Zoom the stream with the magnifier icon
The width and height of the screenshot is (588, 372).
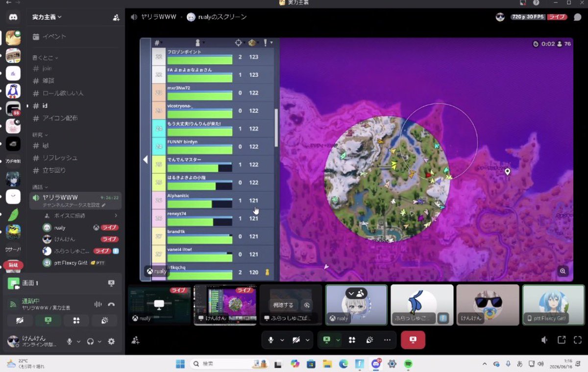coord(563,271)
